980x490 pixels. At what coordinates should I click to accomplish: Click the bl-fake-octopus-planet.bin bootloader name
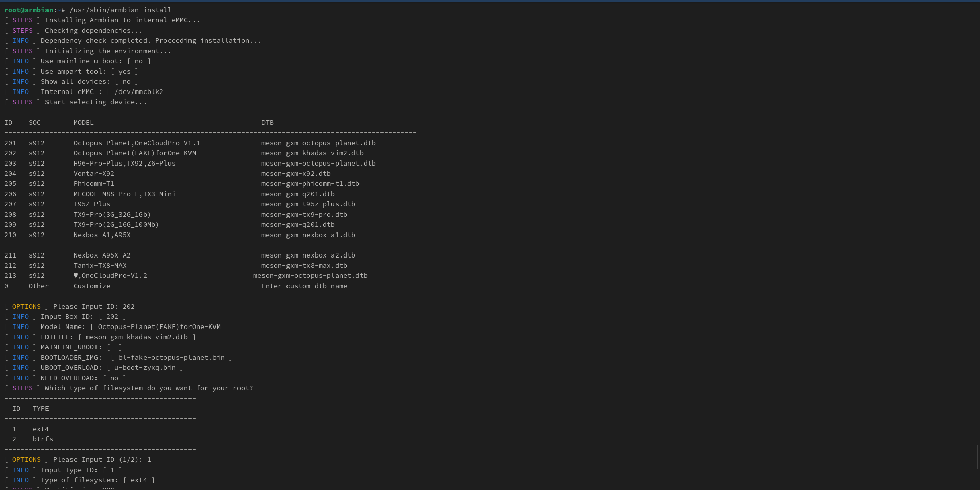click(x=171, y=357)
